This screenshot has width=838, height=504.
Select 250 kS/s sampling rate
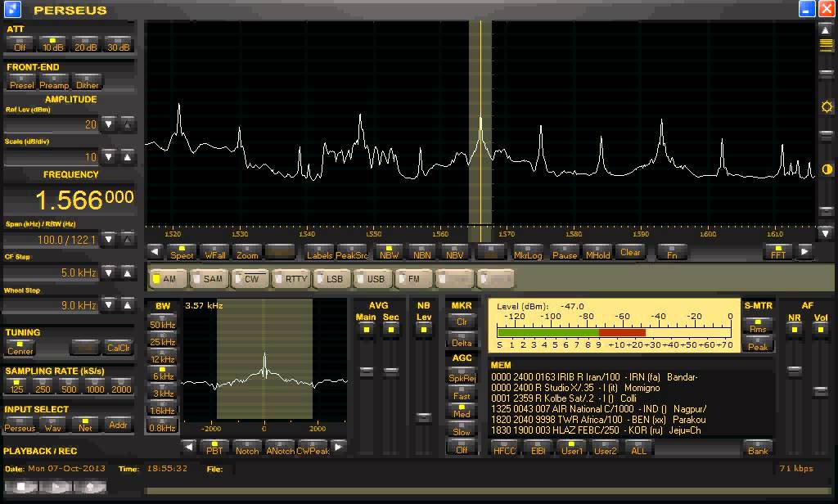point(43,386)
